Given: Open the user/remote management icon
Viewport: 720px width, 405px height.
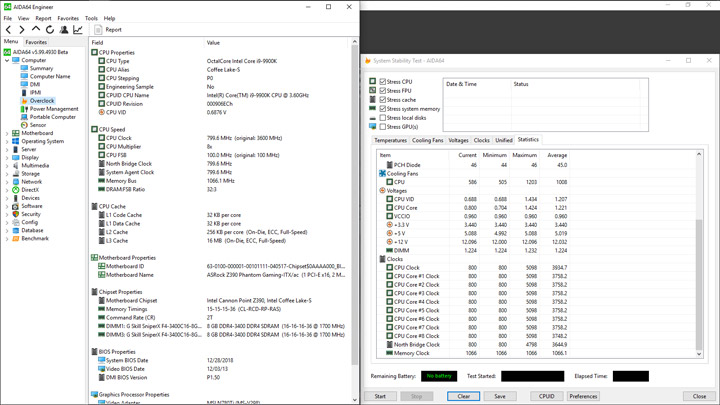Looking at the screenshot, I should click(64, 30).
